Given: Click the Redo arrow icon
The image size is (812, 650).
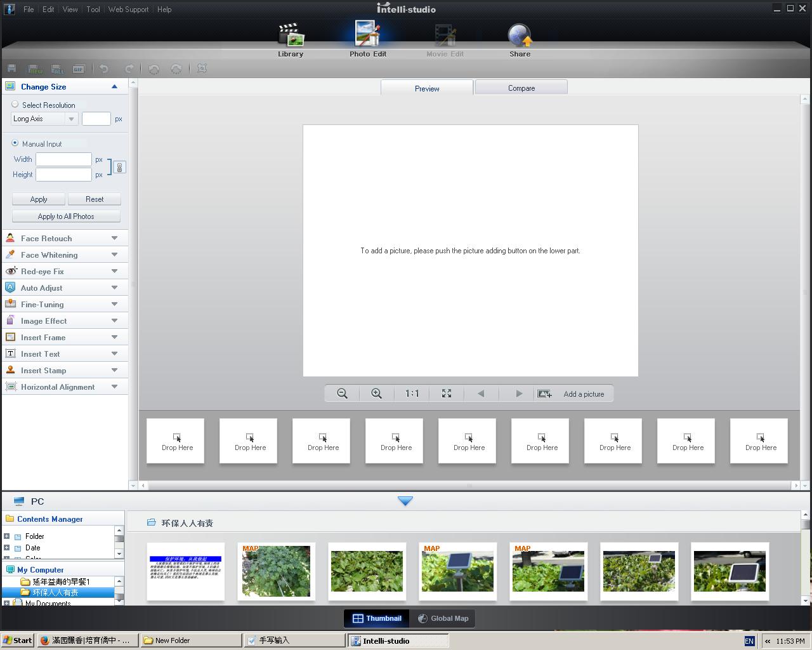Looking at the screenshot, I should point(129,69).
